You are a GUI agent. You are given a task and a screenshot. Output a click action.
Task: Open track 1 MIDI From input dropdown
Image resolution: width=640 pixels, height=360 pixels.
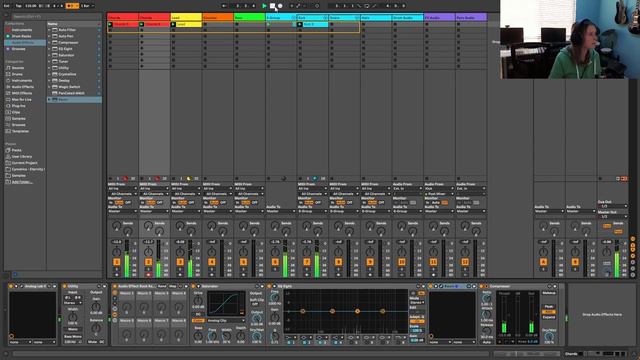coord(122,189)
